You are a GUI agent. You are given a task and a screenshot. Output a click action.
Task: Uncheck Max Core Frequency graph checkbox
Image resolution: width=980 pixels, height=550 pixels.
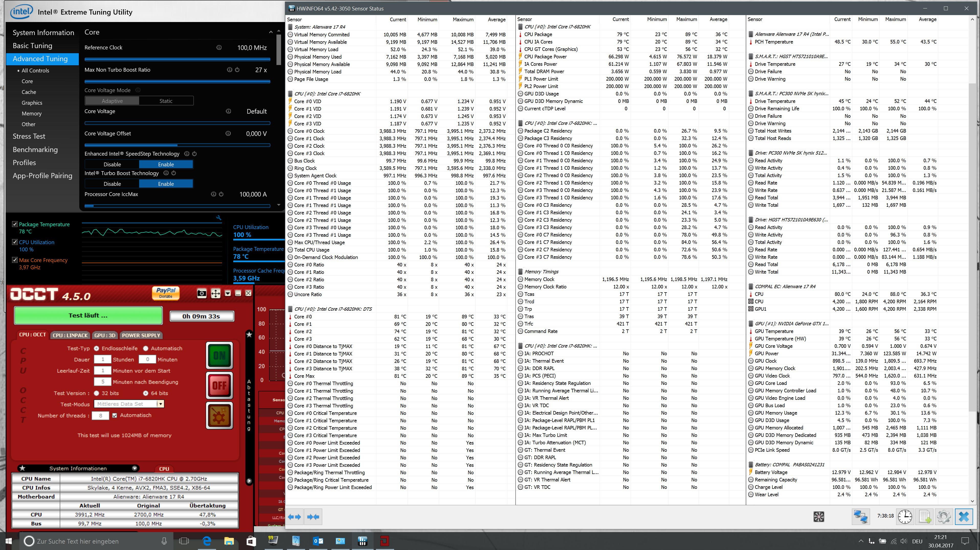[x=15, y=260]
